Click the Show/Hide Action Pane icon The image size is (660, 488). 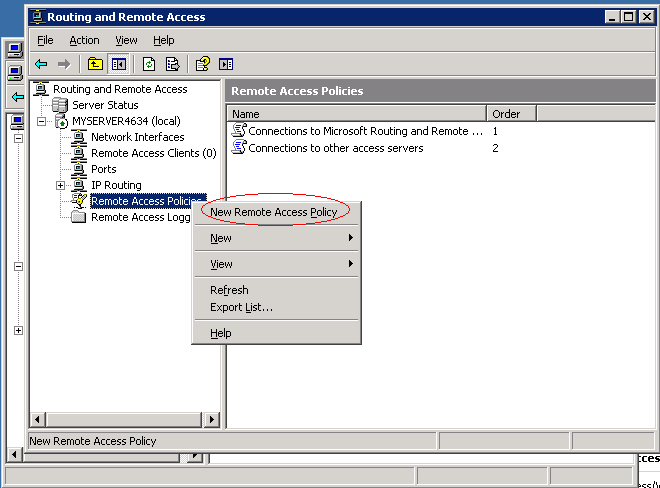click(226, 64)
